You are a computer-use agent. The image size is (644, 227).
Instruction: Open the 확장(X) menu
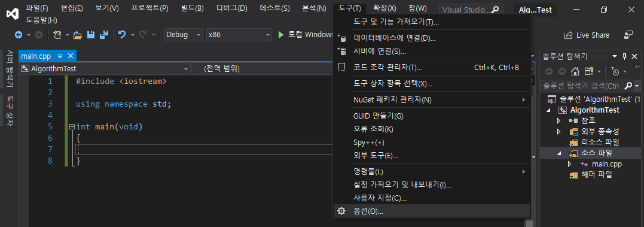(x=385, y=8)
